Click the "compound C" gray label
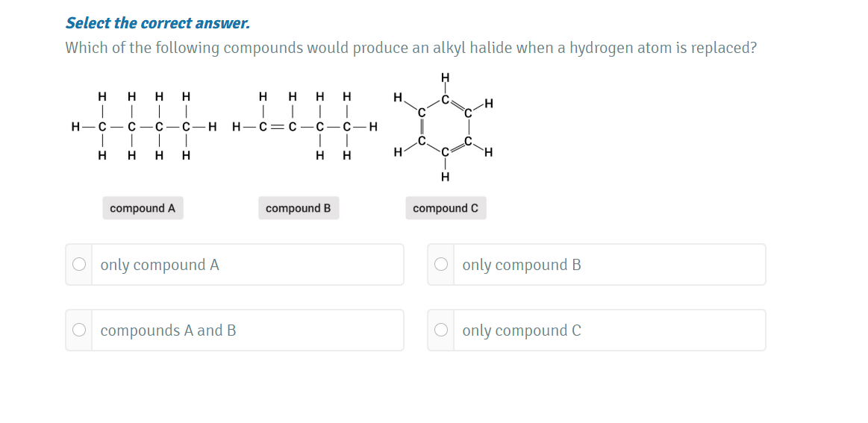The height and width of the screenshot is (423, 868). pyautogui.click(x=446, y=208)
